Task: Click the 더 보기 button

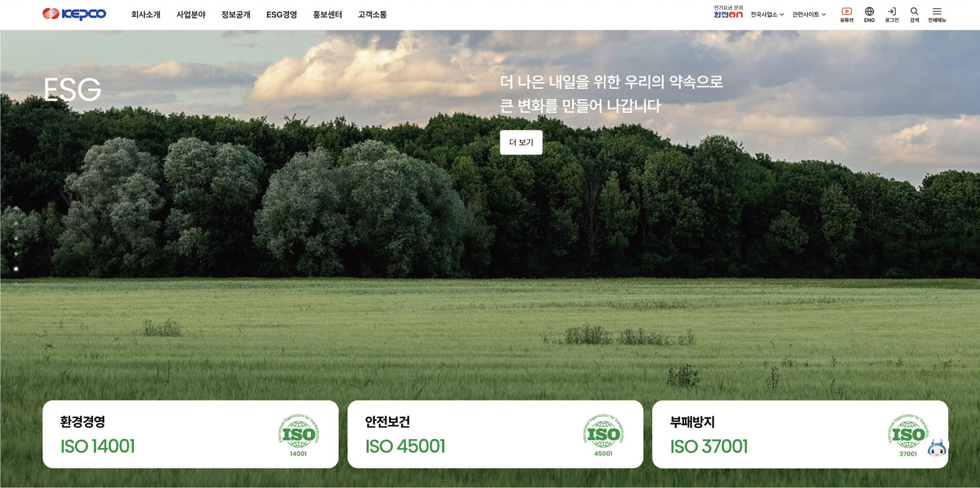Action: click(x=521, y=142)
